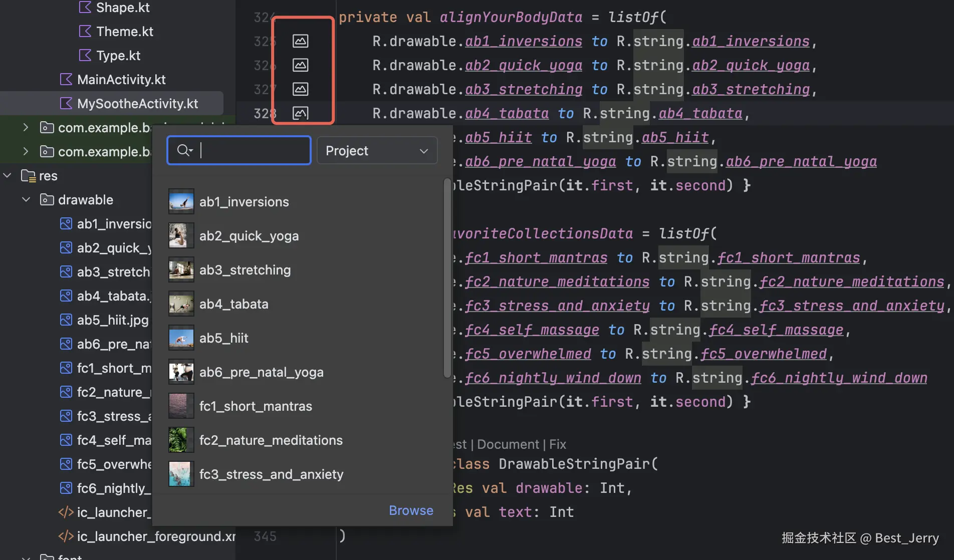The width and height of the screenshot is (954, 560).
Task: Open MainActivity.kt from the project tree
Action: point(121,80)
